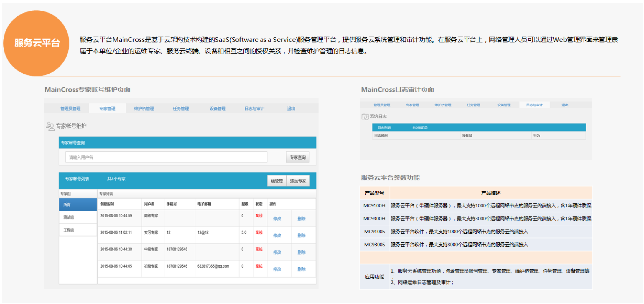Open 专家管理 tab in log audit page
This screenshot has height=304, width=644.
click(x=412, y=105)
